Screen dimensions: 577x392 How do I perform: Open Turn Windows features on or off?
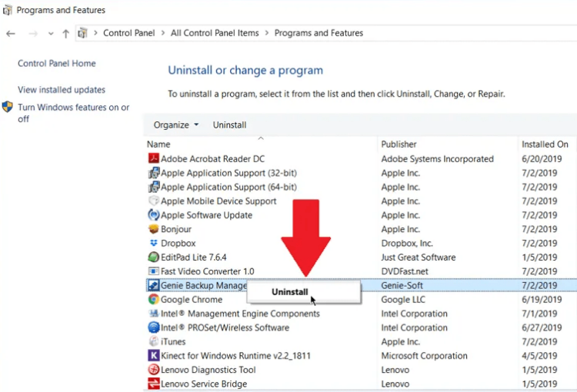pos(74,113)
